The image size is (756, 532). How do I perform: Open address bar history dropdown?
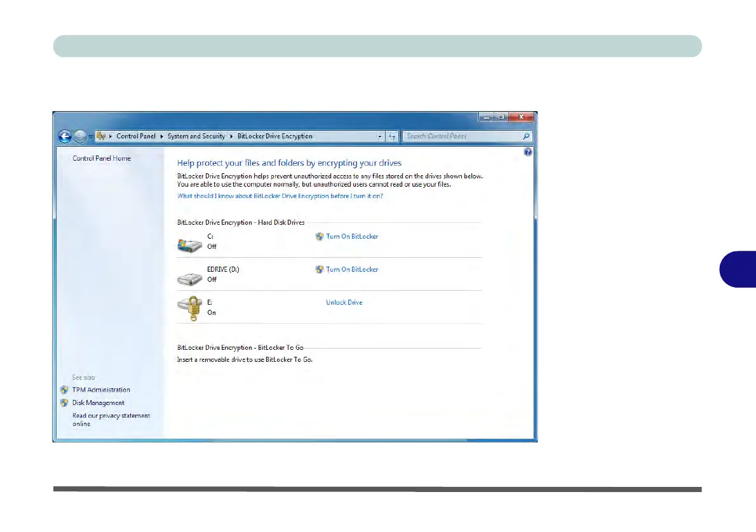click(x=380, y=136)
